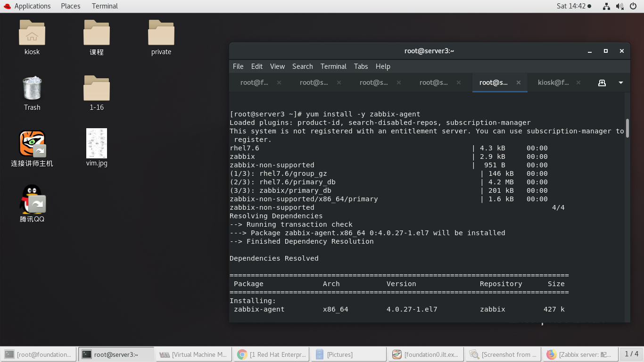The height and width of the screenshot is (362, 644).
Task: Click the volume icon in the top bar
Action: pos(619,6)
